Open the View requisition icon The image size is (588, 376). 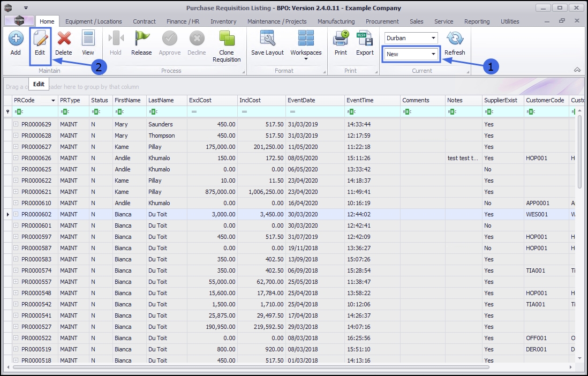88,39
